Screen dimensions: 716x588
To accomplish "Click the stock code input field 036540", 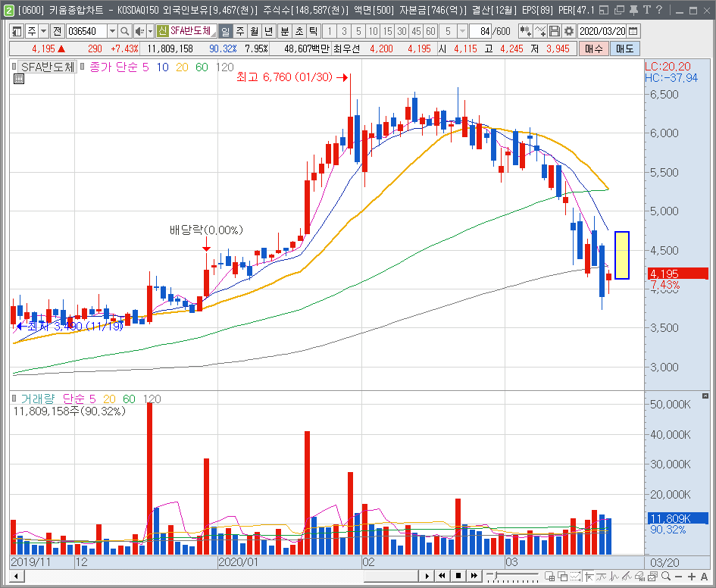I will (87, 31).
